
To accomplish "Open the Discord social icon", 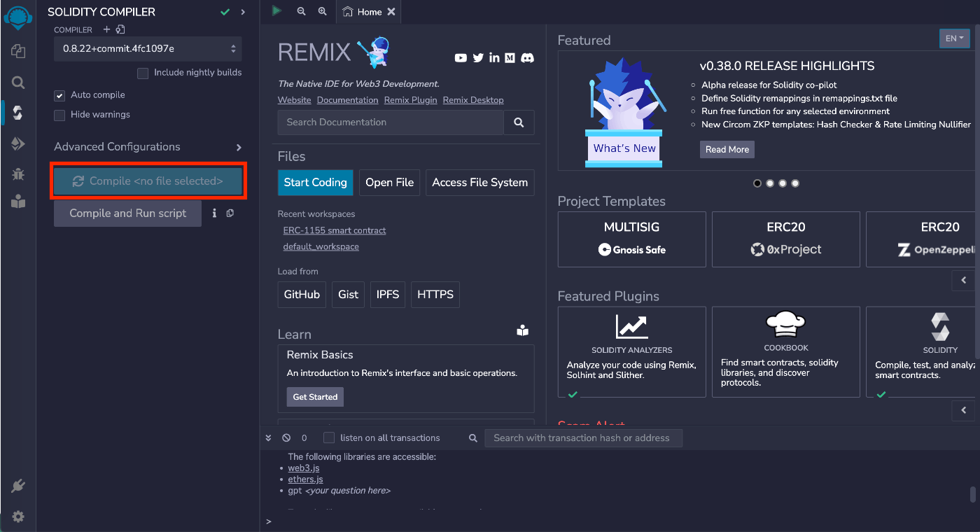I will tap(528, 58).
